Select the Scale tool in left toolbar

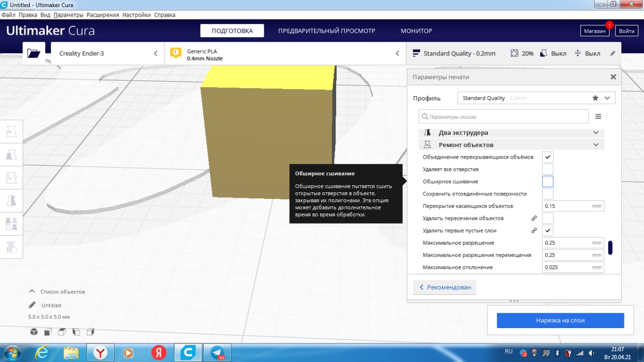(x=11, y=155)
